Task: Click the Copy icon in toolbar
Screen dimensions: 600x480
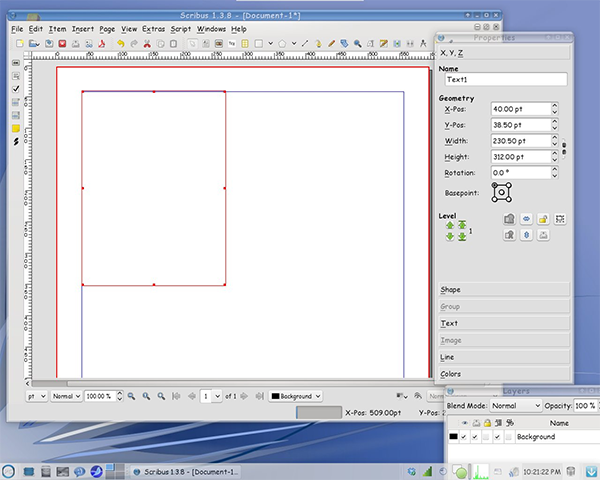Action: (x=160, y=44)
